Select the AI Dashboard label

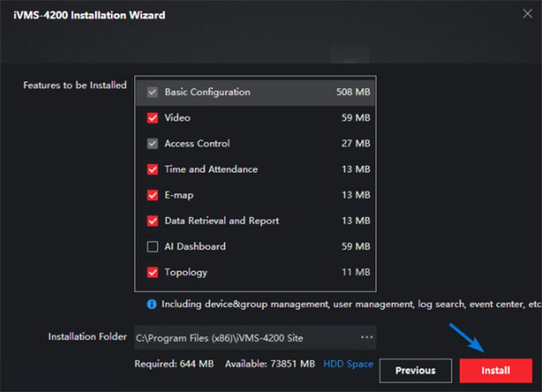point(195,247)
